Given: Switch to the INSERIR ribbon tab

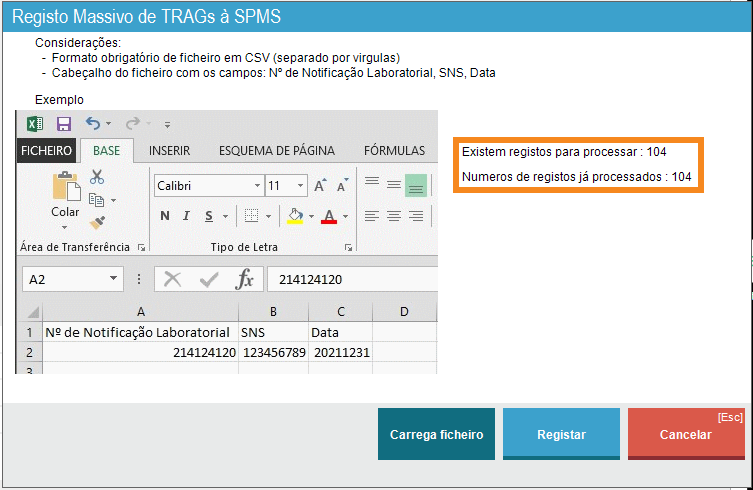Looking at the screenshot, I should (x=169, y=151).
